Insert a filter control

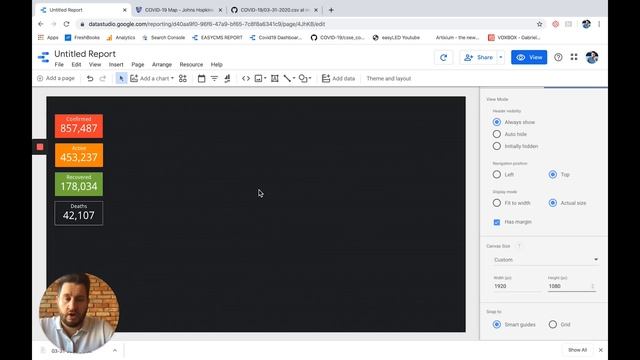pos(214,78)
